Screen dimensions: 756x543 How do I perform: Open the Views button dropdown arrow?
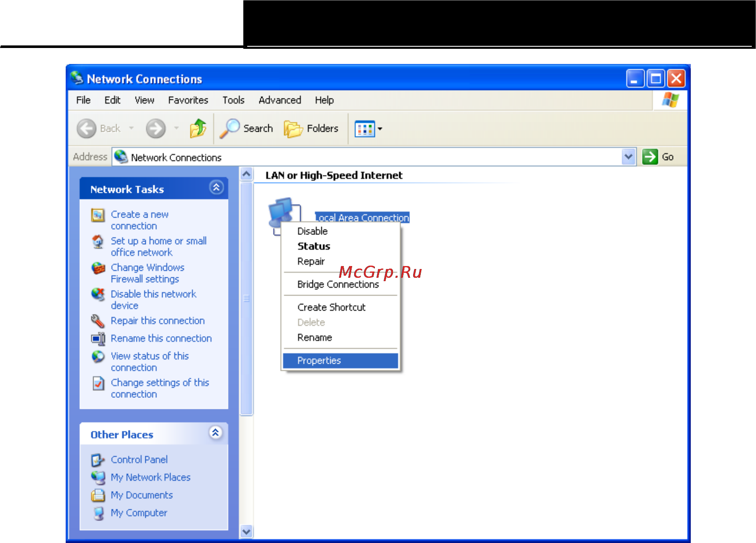(x=380, y=129)
